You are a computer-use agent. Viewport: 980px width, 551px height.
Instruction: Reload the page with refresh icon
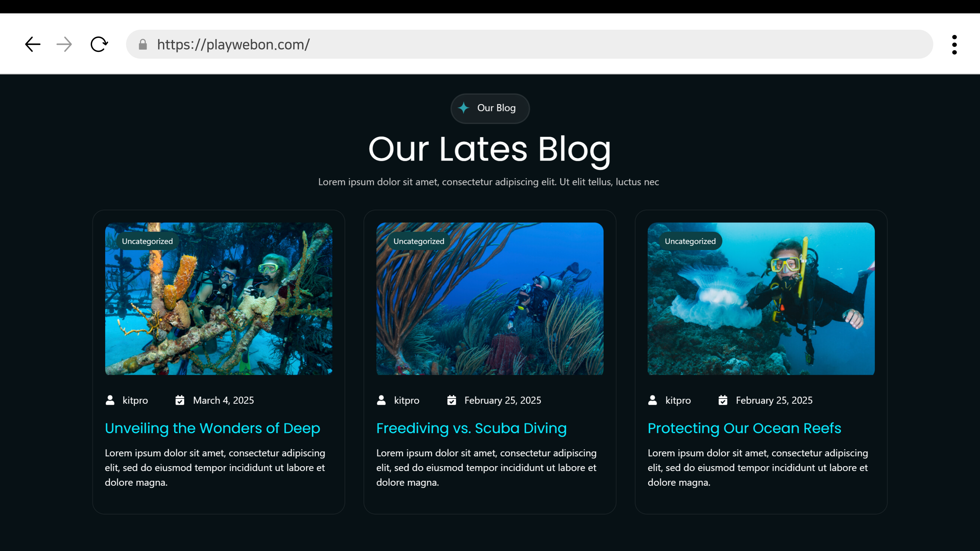pyautogui.click(x=99, y=44)
